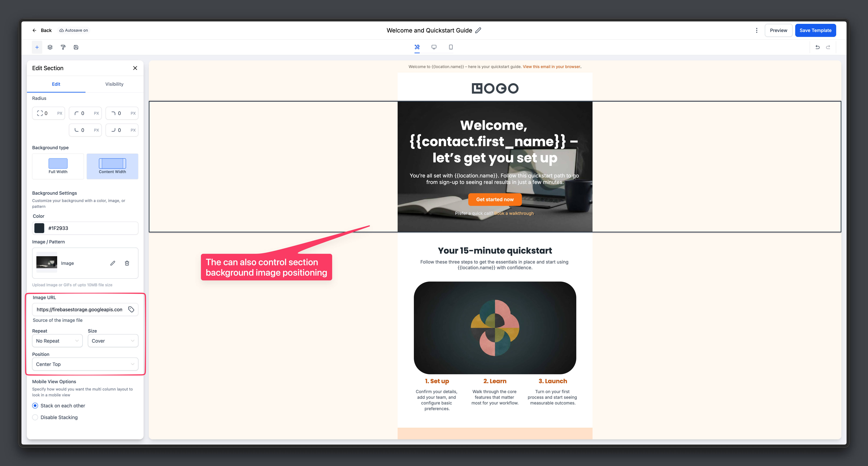Edit the background image with pencil icon
Image resolution: width=868 pixels, height=466 pixels.
(x=113, y=263)
